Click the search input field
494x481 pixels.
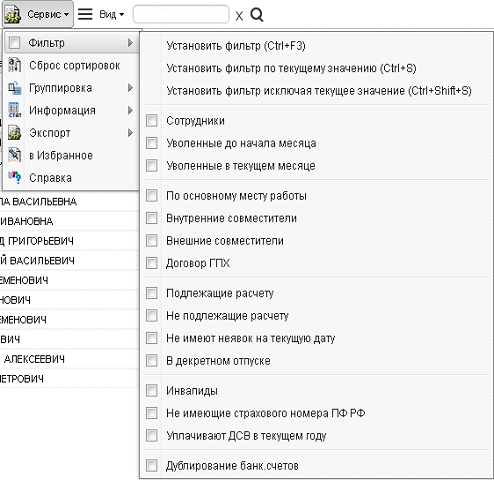point(181,15)
